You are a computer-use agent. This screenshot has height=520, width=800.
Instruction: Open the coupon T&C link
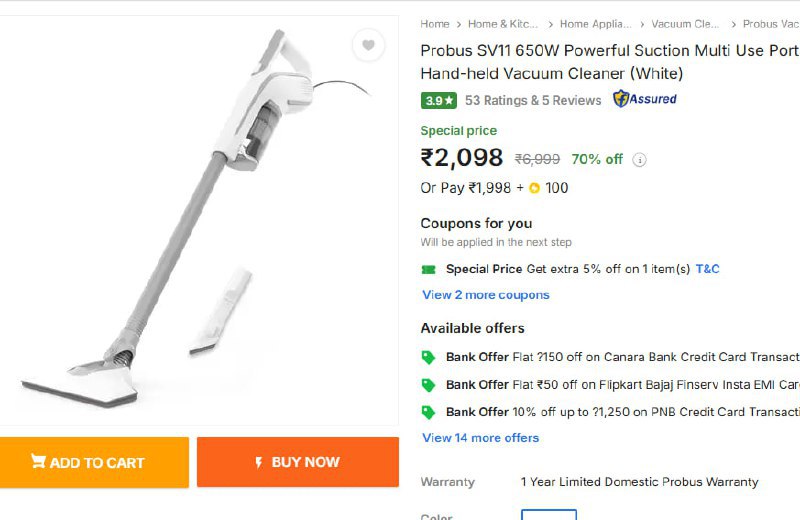pyautogui.click(x=708, y=269)
